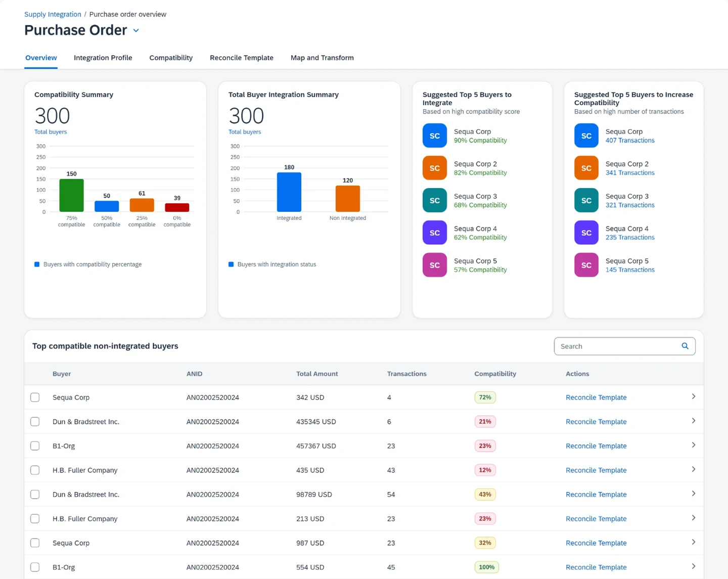Expand the Dun & Bradstreet 98789 USD row chevron
The image size is (728, 579).
coord(694,494)
